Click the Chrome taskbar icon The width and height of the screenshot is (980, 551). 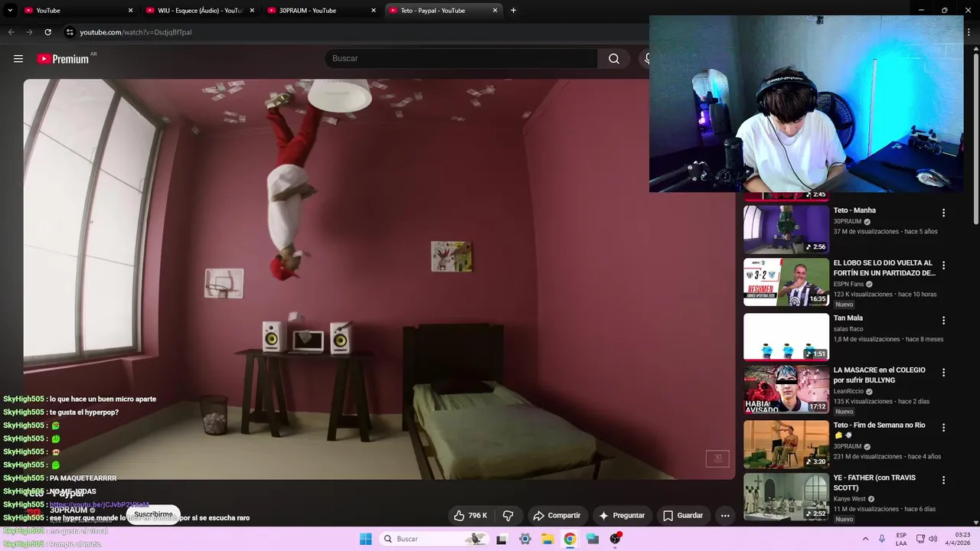570,539
